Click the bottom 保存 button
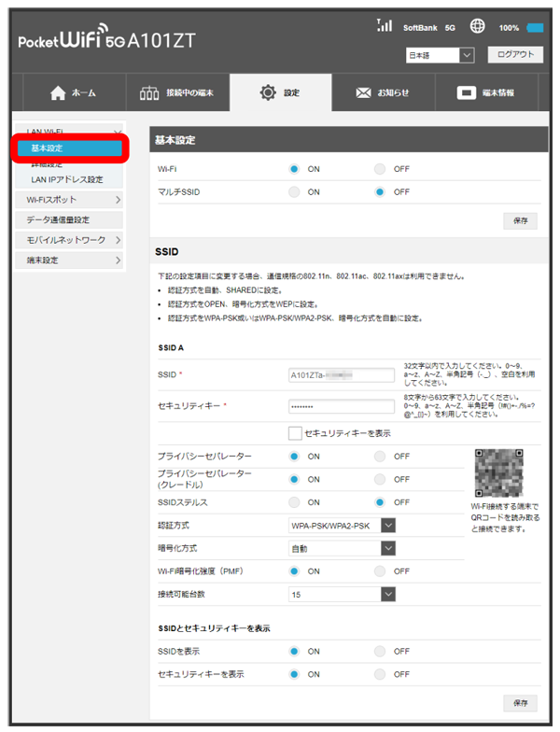Viewport: 560px width, 732px height. tap(520, 701)
